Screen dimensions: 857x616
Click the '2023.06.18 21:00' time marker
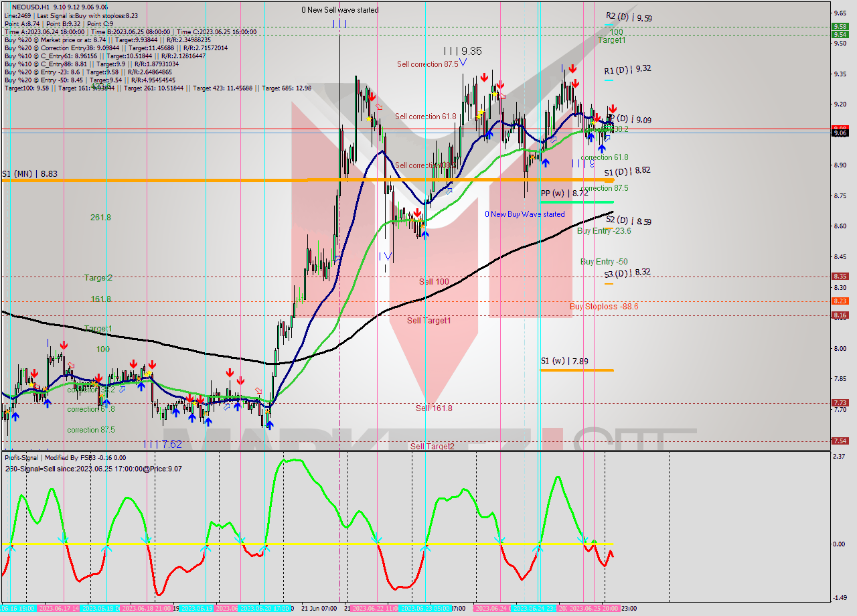(x=146, y=609)
